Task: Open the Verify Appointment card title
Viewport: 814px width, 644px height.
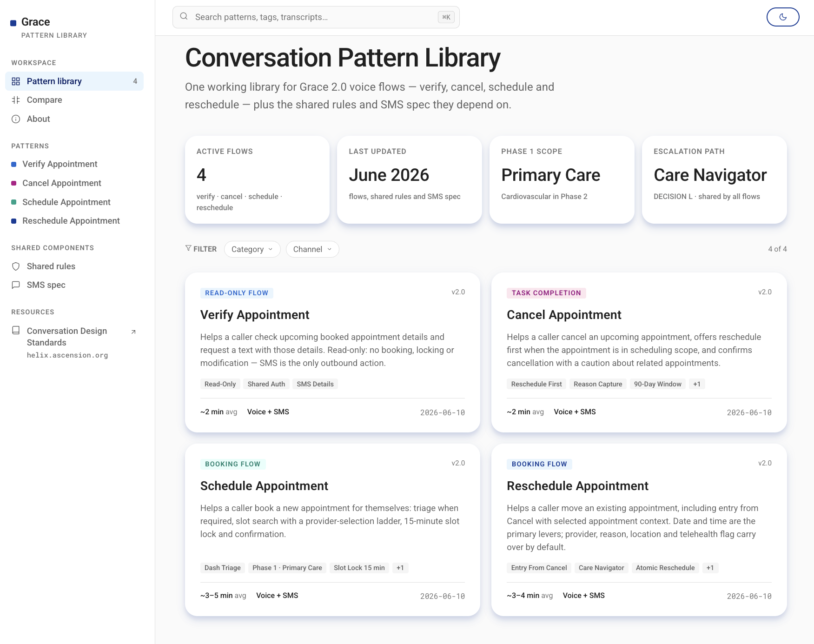Action: coord(255,315)
